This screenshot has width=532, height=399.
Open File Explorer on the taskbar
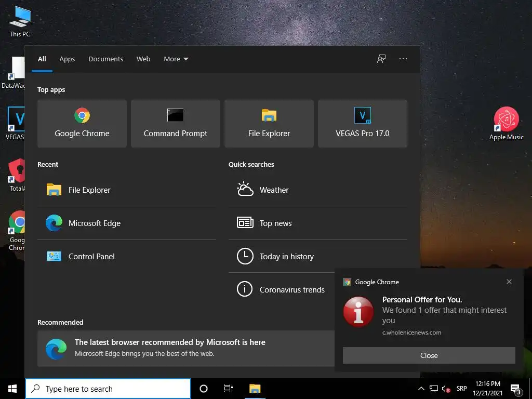coord(255,389)
